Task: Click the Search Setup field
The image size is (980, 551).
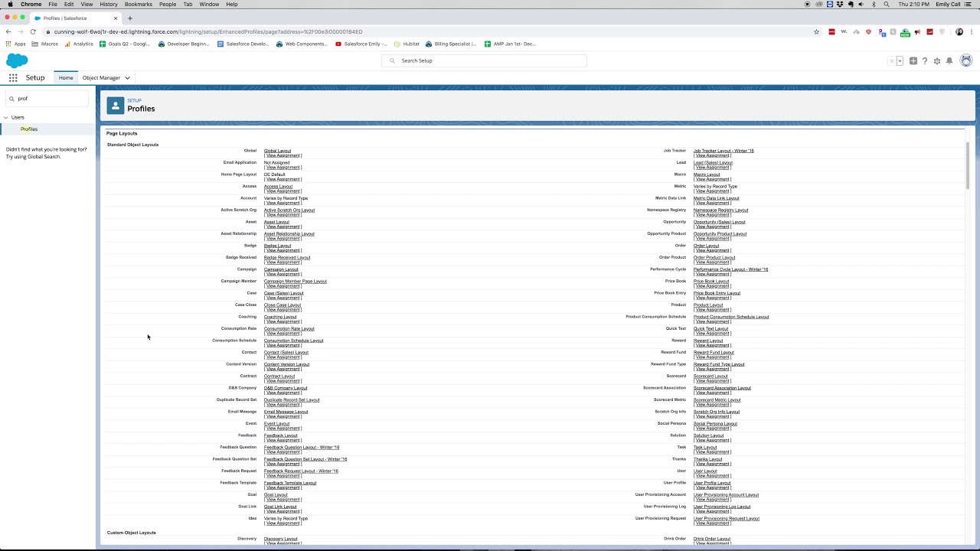Action: pos(485,60)
